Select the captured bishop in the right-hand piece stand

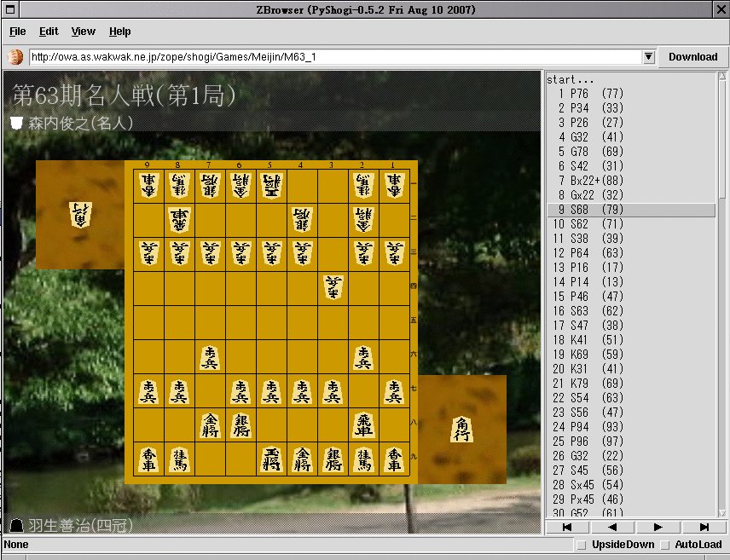click(x=461, y=429)
